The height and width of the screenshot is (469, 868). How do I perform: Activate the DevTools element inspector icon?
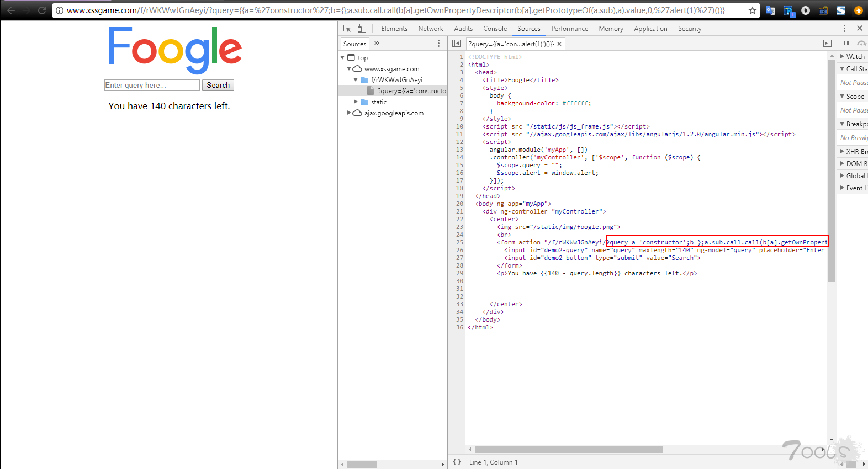[347, 28]
